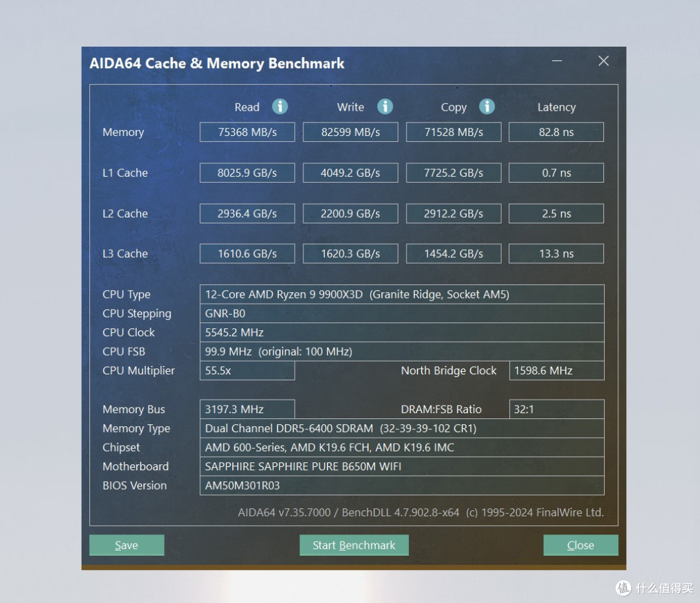The height and width of the screenshot is (603, 700).
Task: Click the Read info icon
Action: [280, 107]
